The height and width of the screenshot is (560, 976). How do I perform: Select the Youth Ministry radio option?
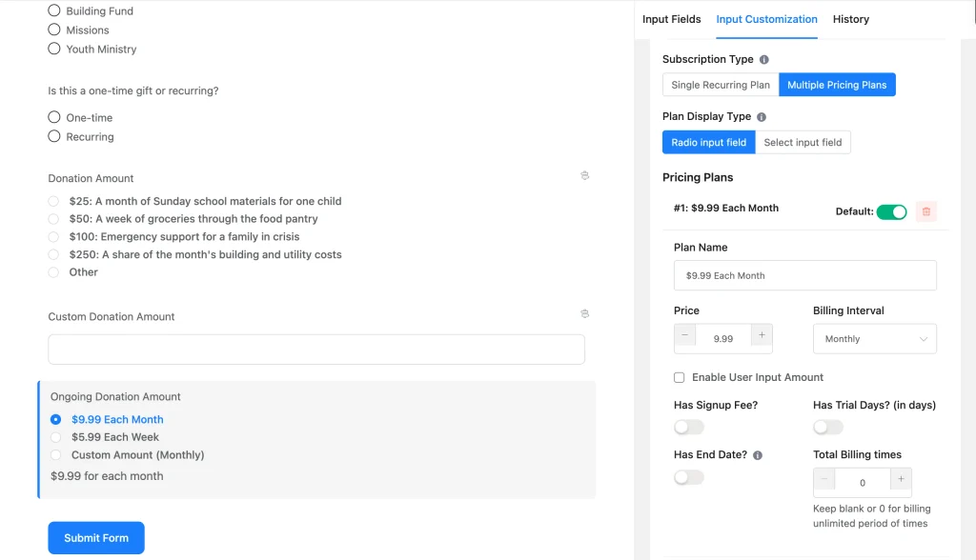coord(54,49)
